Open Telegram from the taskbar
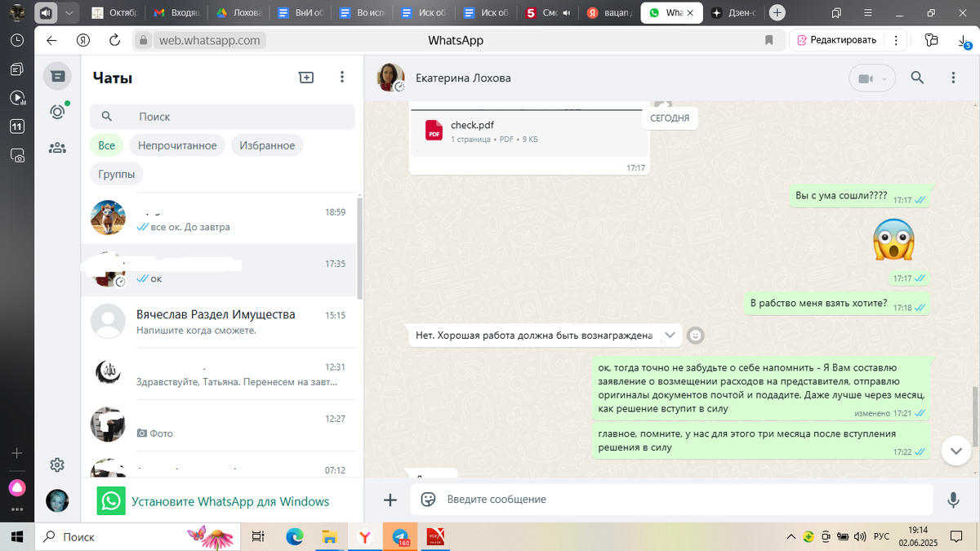This screenshot has width=980, height=551. pyautogui.click(x=401, y=536)
